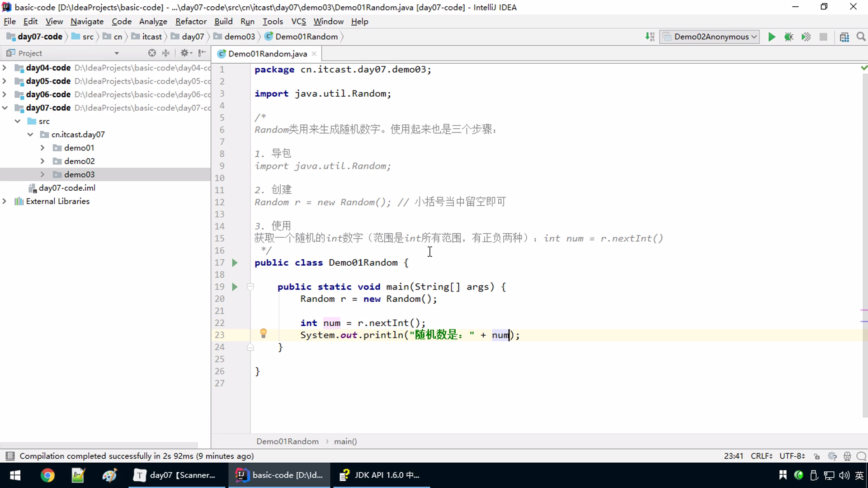This screenshot has width=868, height=488.
Task: Run Demo02Anonymous with green play button
Action: pyautogui.click(x=772, y=37)
